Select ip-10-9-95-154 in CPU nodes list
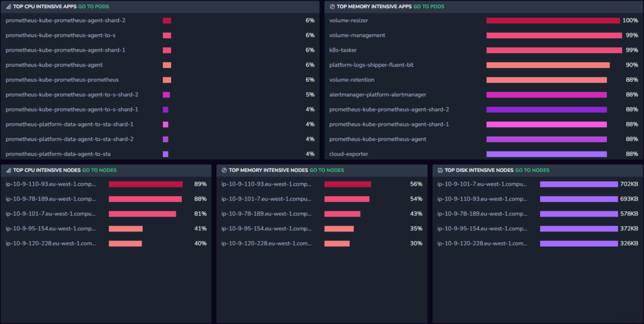The image size is (644, 324). (51, 228)
